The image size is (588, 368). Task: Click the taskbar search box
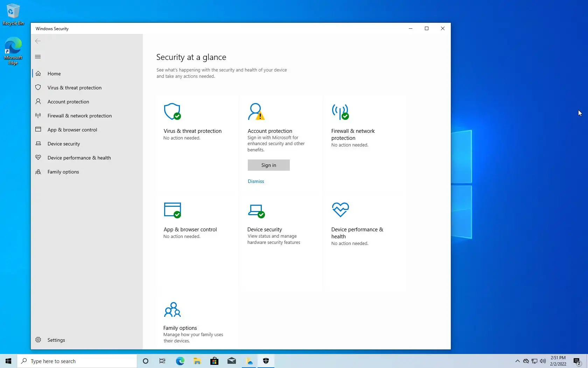[77, 361]
